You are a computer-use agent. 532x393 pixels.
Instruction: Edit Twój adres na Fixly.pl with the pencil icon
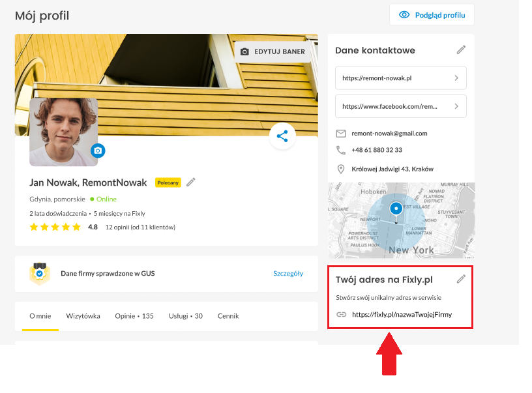point(461,279)
